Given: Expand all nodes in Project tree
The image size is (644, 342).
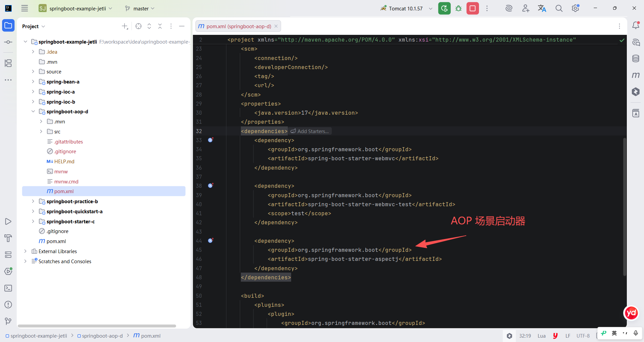Looking at the screenshot, I should [x=149, y=26].
